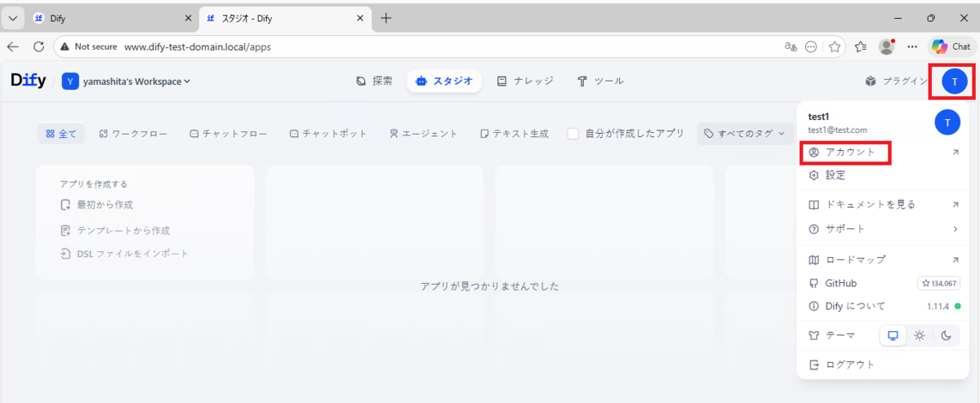Click the T avatar in header
The image size is (980, 403).
point(955,81)
